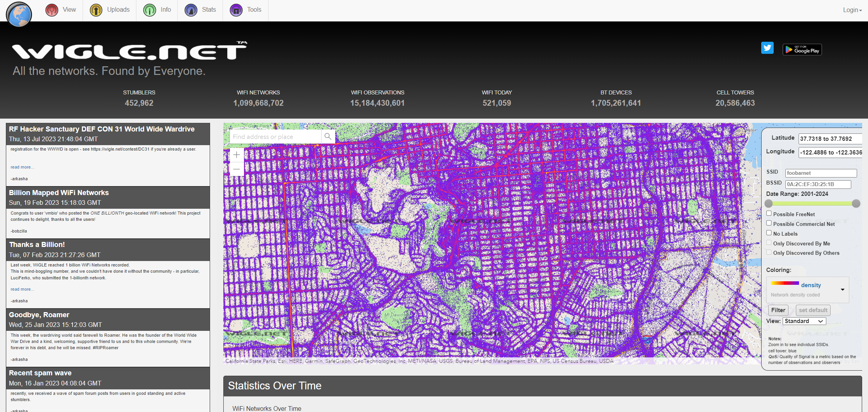
Task: Zoom in the map with plus button
Action: pyautogui.click(x=237, y=155)
